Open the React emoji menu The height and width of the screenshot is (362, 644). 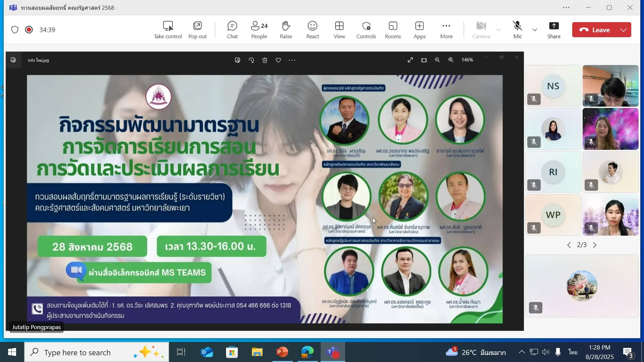pos(313,29)
